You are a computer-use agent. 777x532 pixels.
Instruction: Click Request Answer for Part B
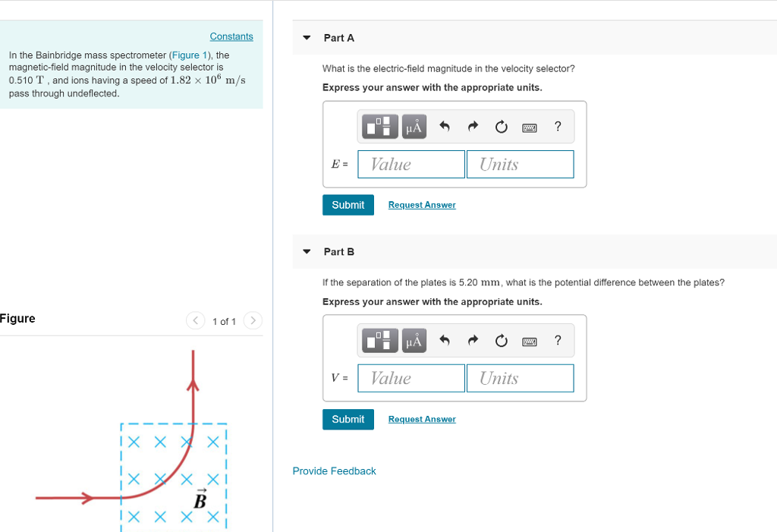tap(421, 418)
